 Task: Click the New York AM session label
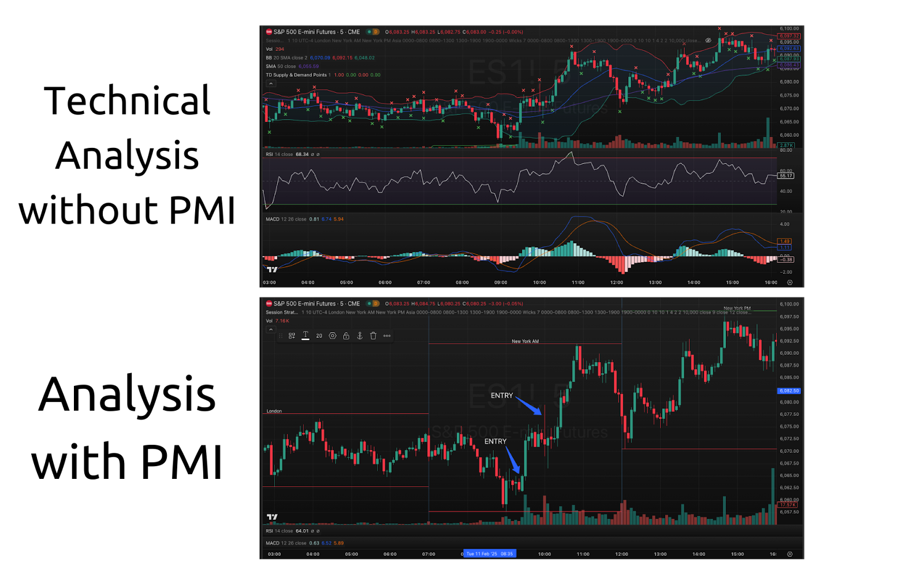[525, 341]
